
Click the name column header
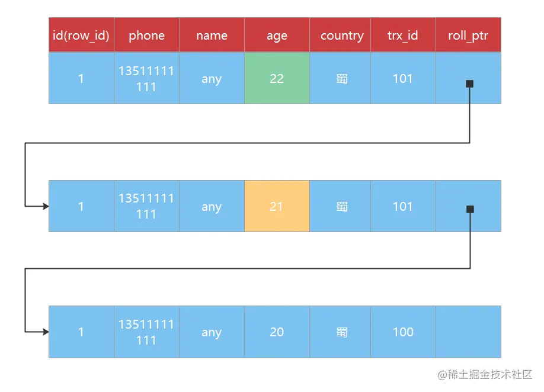point(212,35)
